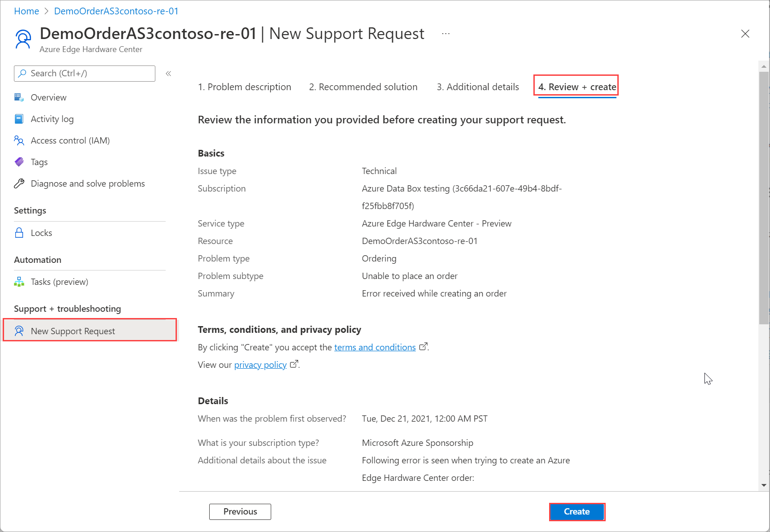
Task: Switch to 1. Problem description tab
Action: [x=245, y=87]
